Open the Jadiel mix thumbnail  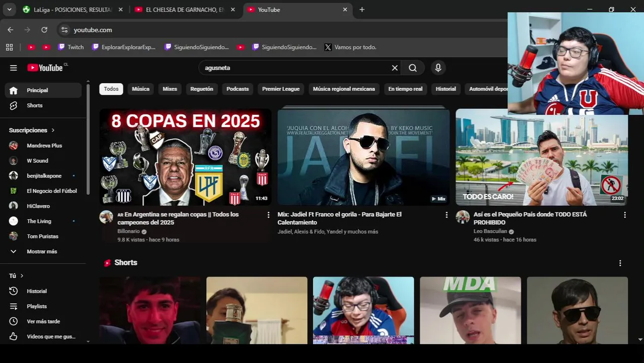(x=363, y=157)
